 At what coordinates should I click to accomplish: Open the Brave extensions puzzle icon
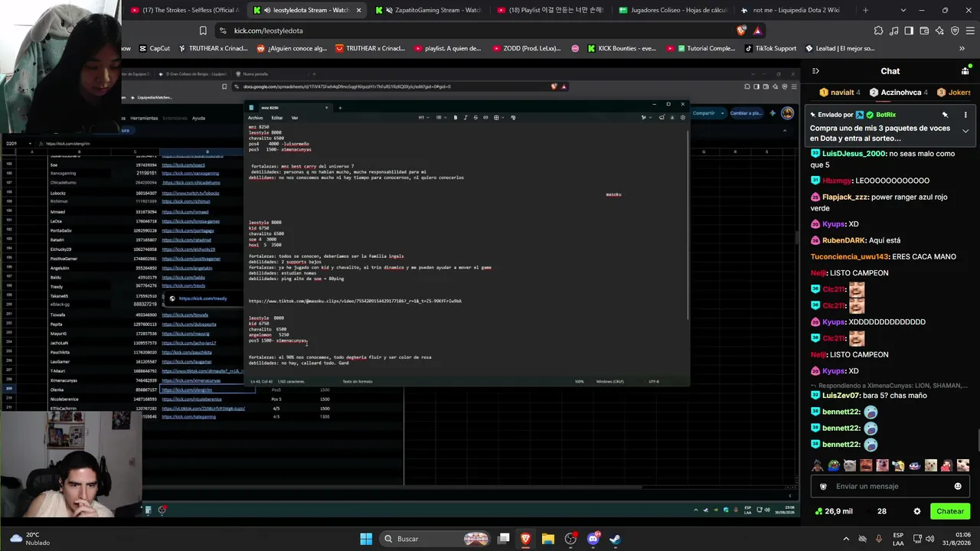pos(878,31)
